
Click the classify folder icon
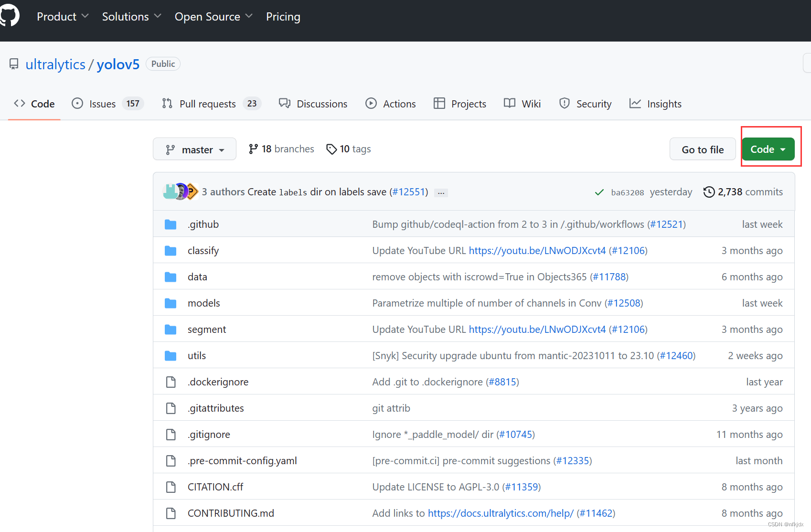[x=171, y=251]
